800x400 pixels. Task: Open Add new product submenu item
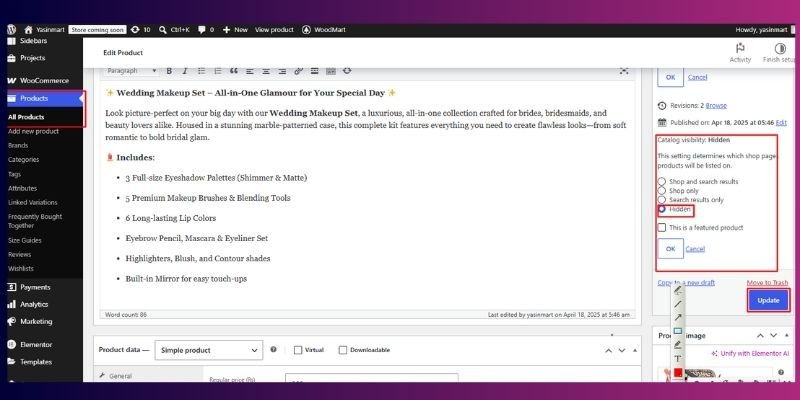tap(33, 131)
